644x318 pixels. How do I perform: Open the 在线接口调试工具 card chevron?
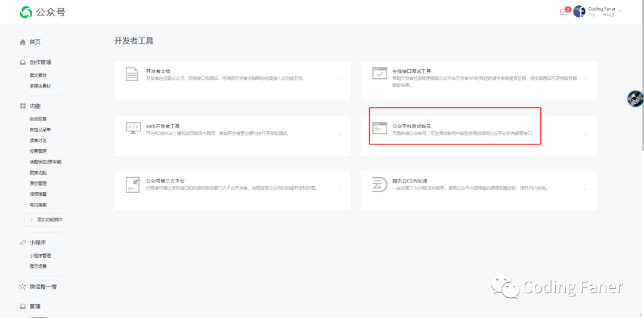586,80
